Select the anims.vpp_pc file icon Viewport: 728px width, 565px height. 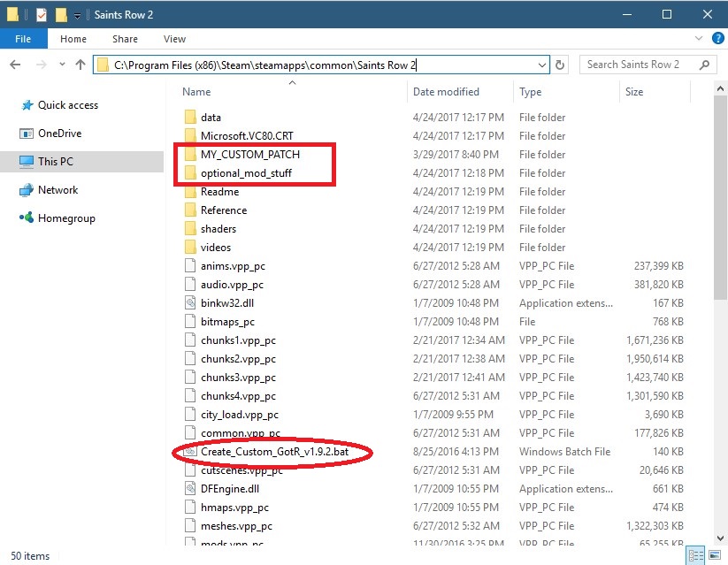(x=190, y=265)
